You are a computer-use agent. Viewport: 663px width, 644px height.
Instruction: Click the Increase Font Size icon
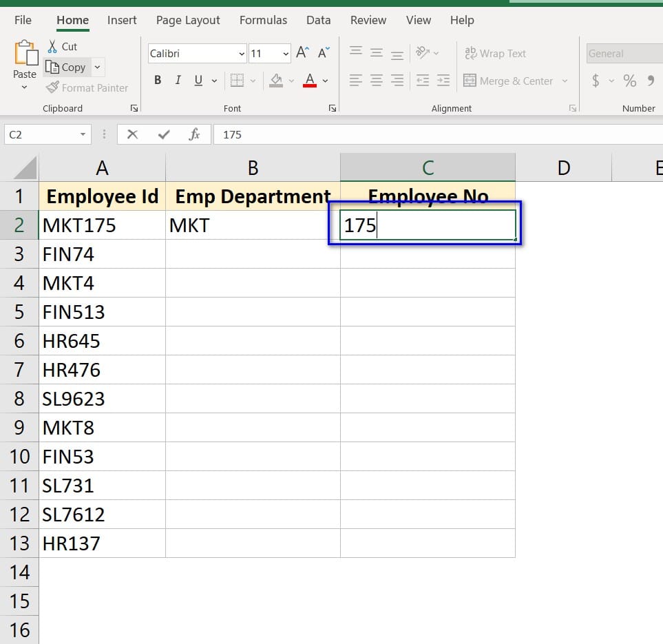coord(302,53)
